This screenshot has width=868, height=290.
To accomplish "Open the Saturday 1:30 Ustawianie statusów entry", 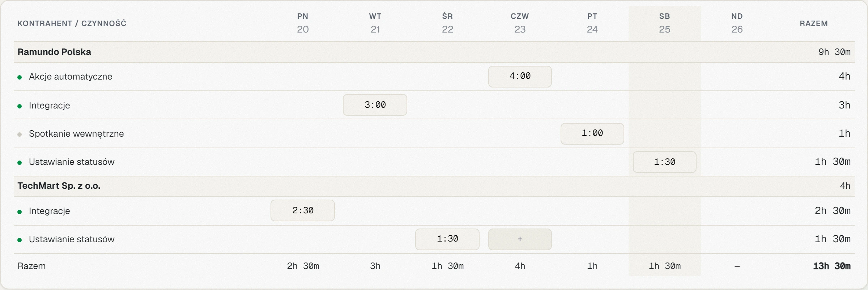I will coord(664,162).
